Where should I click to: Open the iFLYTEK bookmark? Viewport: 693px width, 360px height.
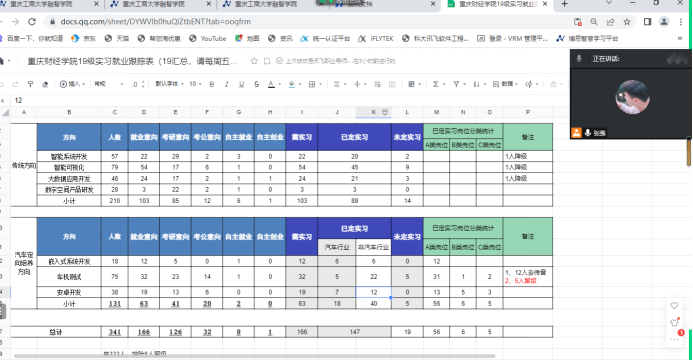pos(376,38)
